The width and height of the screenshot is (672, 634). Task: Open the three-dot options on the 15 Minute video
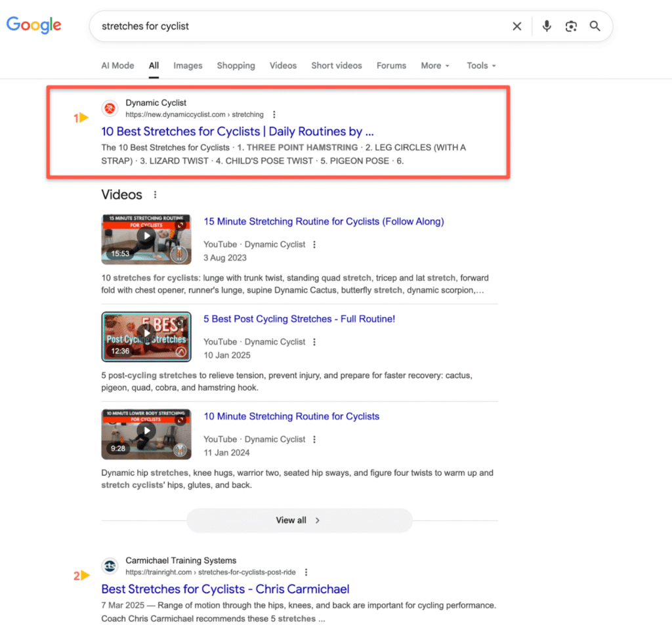click(314, 244)
